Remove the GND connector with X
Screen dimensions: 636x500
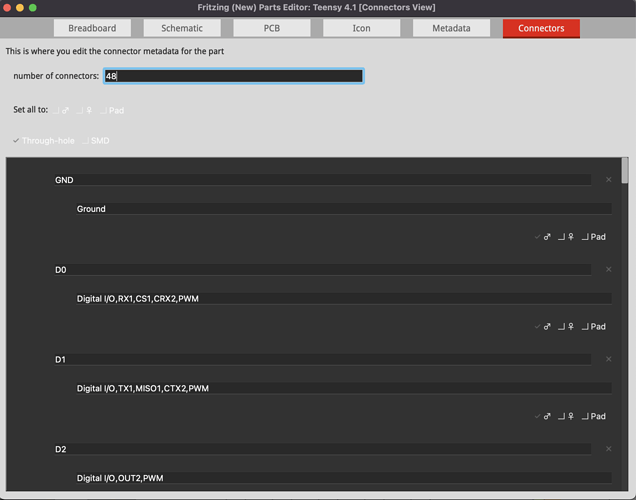(x=608, y=180)
